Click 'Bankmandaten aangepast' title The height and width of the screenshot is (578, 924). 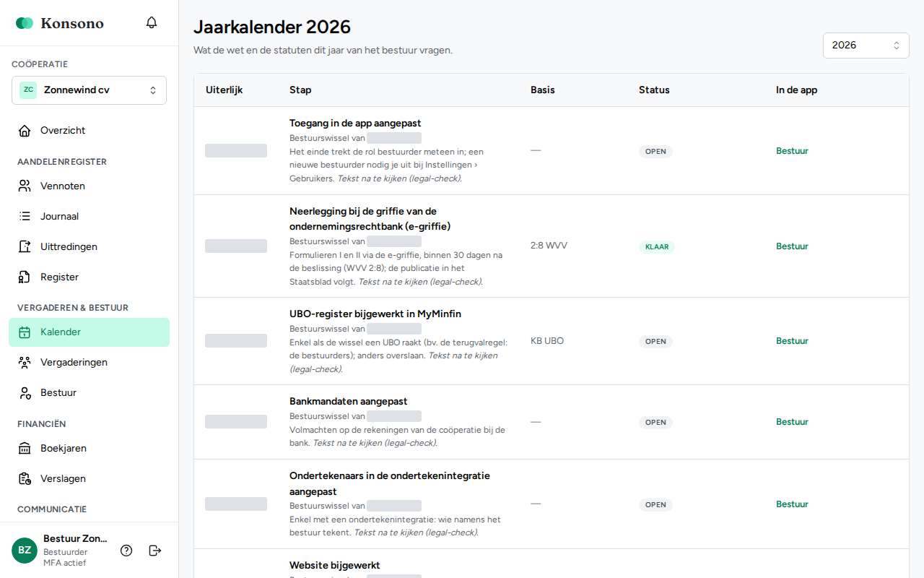(x=349, y=402)
